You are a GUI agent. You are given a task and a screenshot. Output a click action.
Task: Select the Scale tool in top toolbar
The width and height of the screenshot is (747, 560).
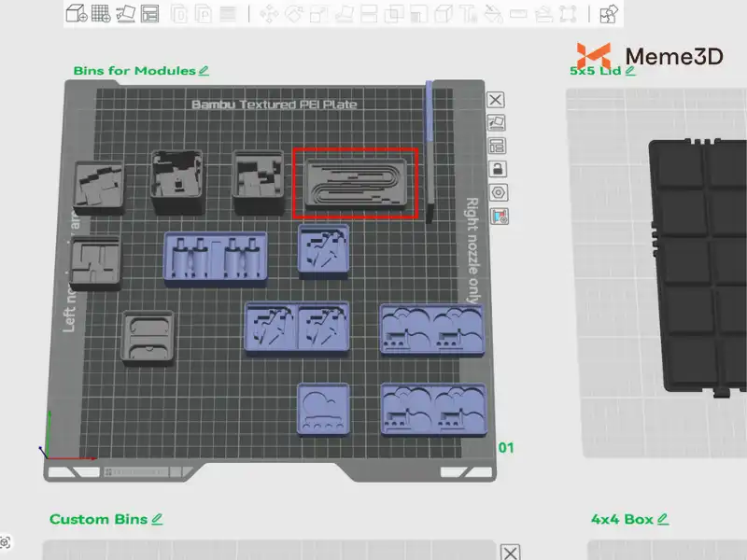pyautogui.click(x=318, y=14)
